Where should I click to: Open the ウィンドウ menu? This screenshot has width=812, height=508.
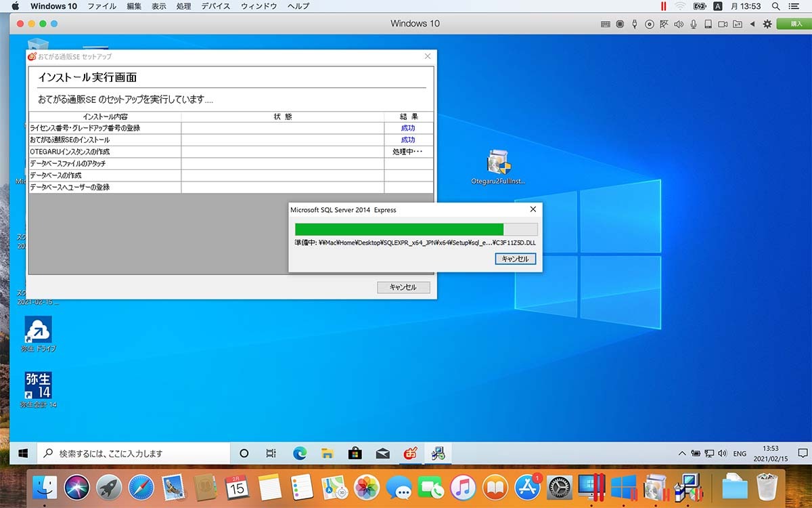click(259, 6)
